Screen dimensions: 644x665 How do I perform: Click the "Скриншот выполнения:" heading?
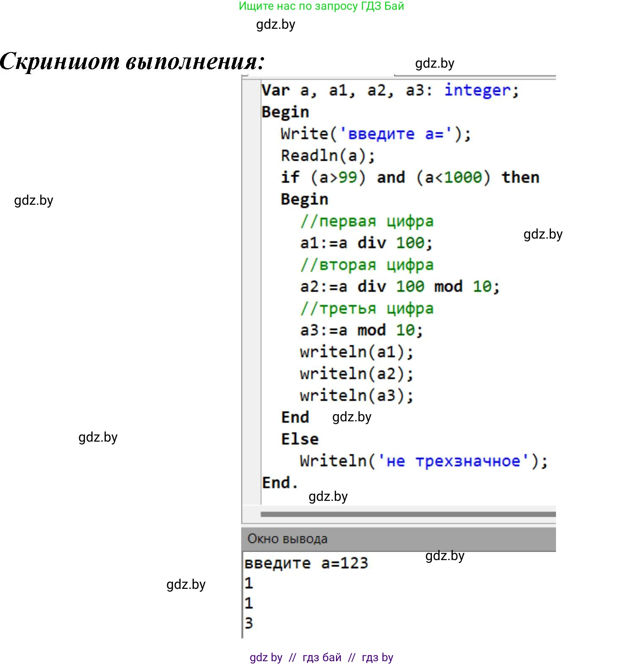pyautogui.click(x=132, y=61)
